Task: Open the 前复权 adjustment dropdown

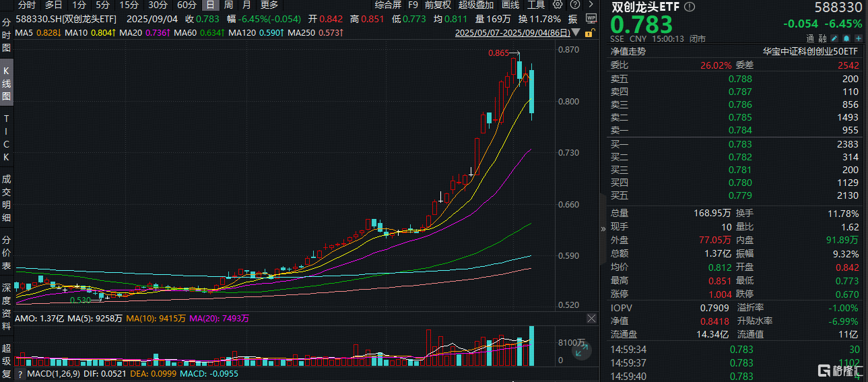Action: pyautogui.click(x=438, y=5)
